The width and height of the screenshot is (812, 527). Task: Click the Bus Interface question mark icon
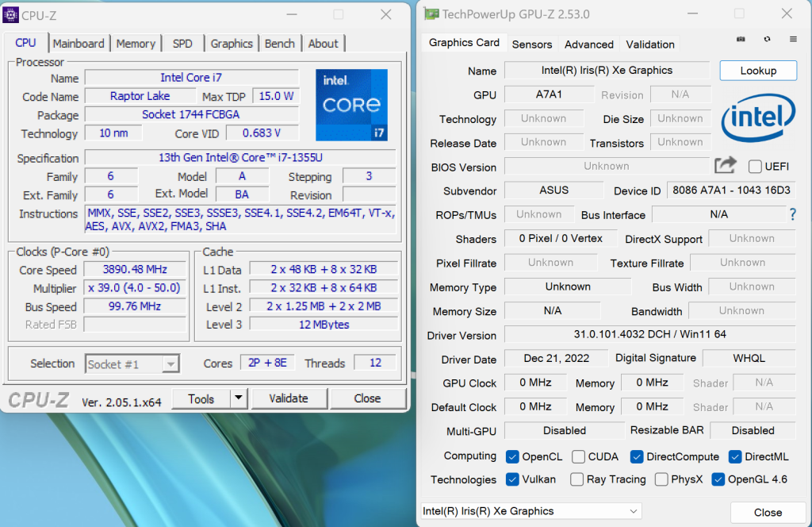(791, 214)
